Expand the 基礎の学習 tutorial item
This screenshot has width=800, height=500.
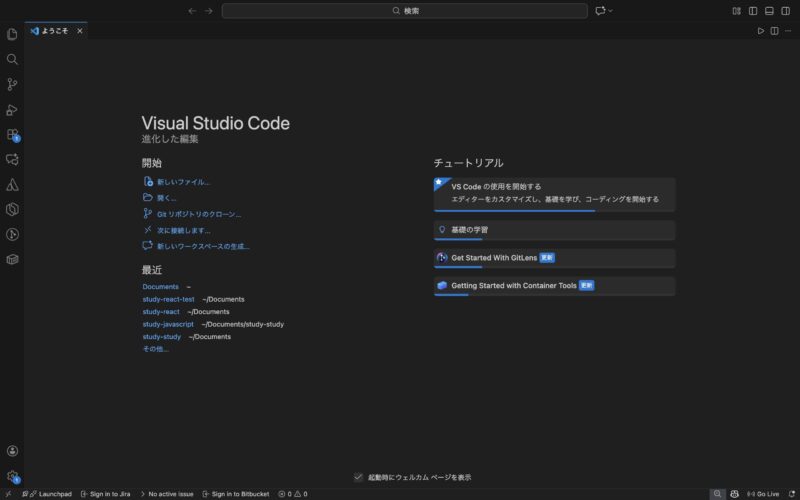pyautogui.click(x=555, y=230)
